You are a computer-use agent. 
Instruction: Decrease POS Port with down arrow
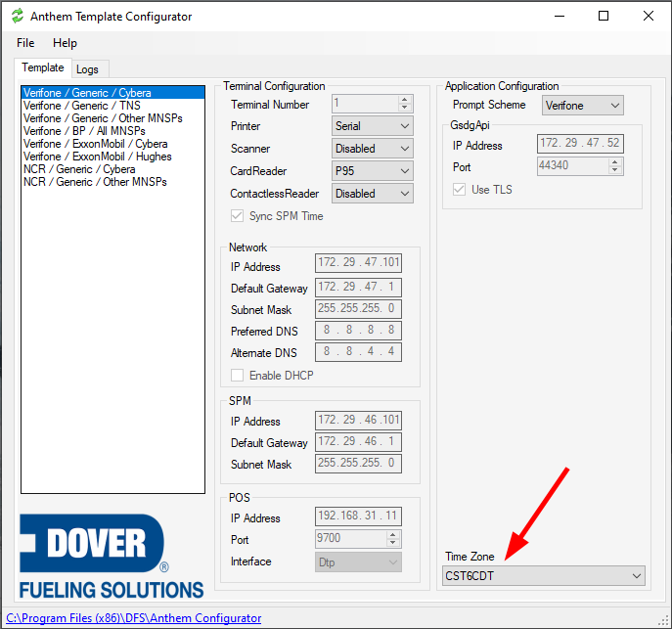coord(393,543)
